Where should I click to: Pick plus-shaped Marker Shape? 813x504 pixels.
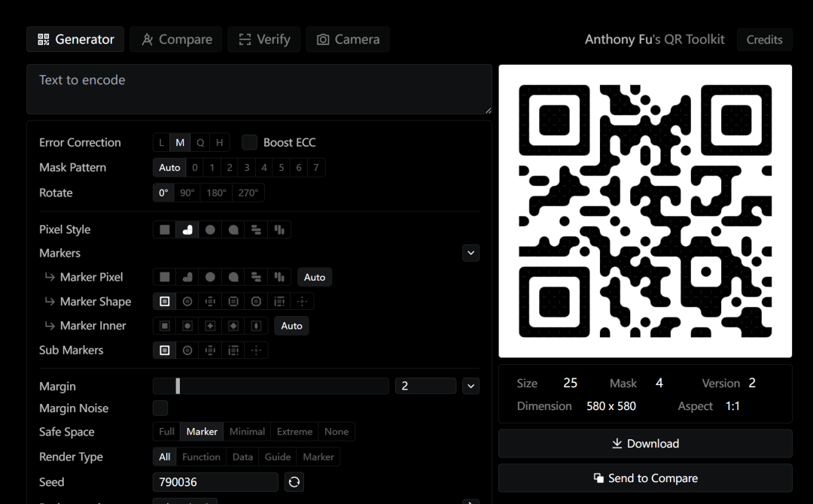(x=210, y=302)
